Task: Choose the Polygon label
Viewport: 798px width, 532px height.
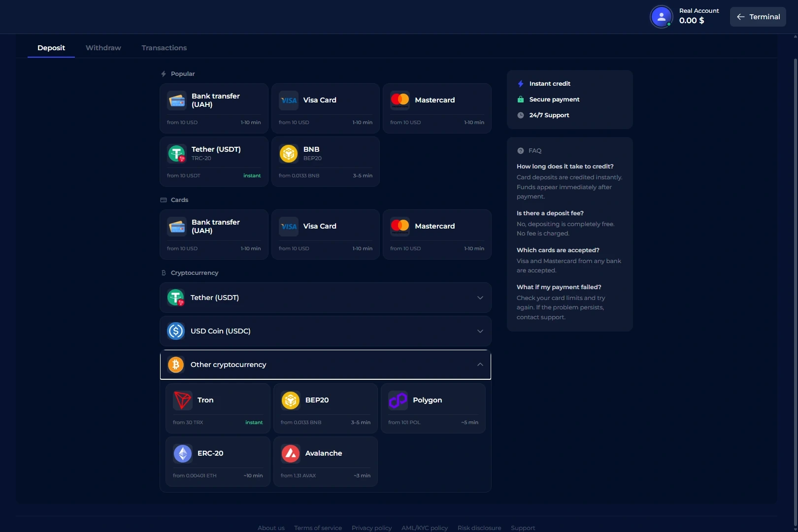Action: point(428,400)
